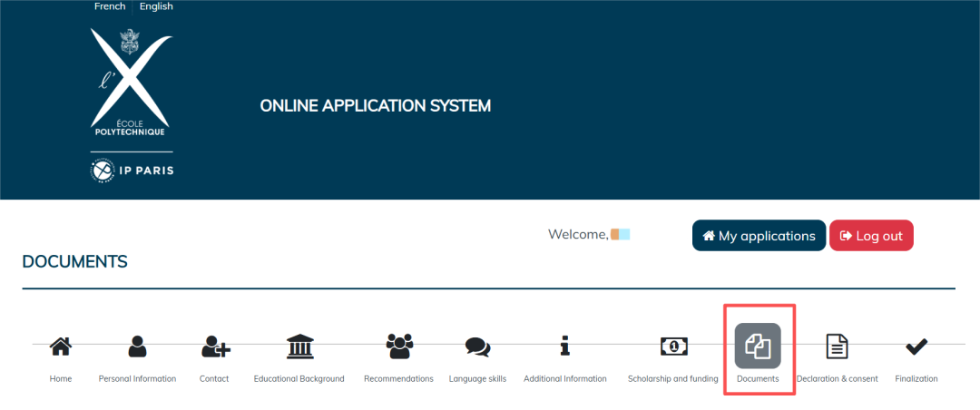This screenshot has width=980, height=410.
Task: Open Educational Background institution icon
Action: click(299, 346)
